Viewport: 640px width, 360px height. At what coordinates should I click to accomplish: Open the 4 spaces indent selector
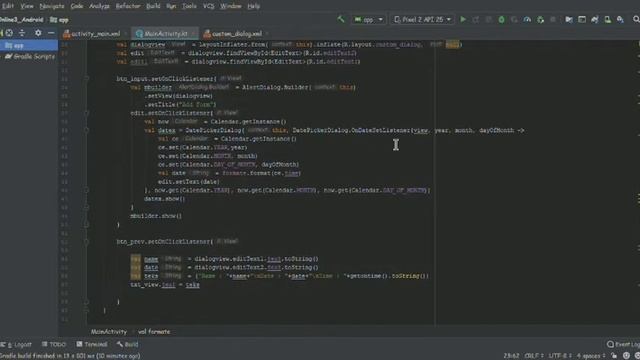(x=591, y=356)
